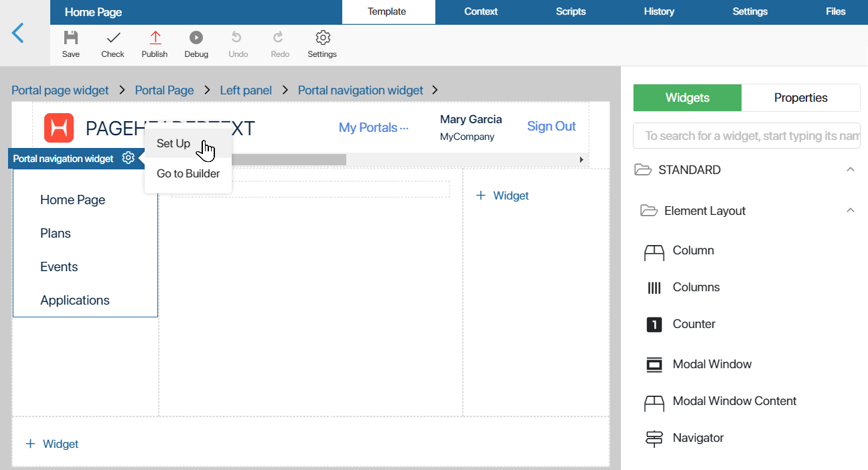Pick the Modal Window Content widget icon
Screen dimensions: 868x470
(654, 403)
